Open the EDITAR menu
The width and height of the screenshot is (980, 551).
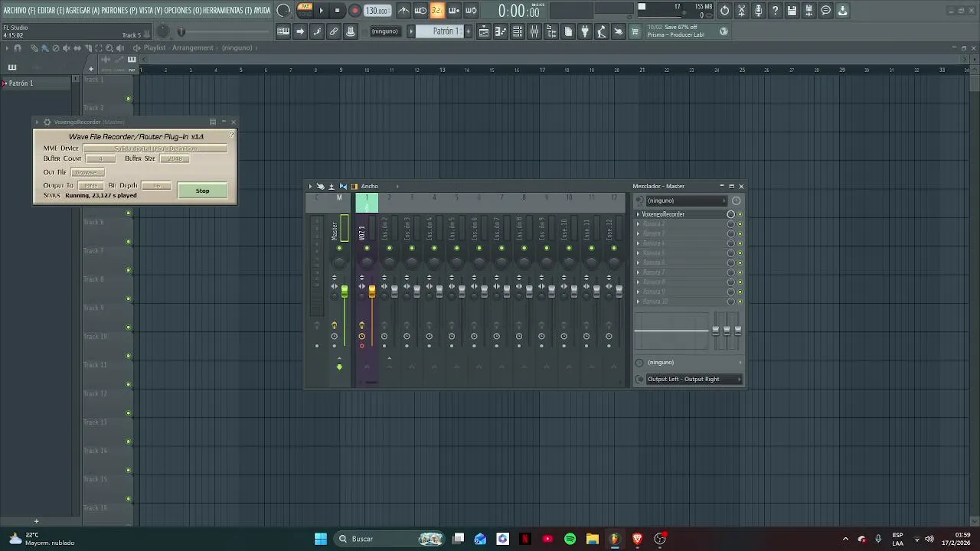[51, 11]
